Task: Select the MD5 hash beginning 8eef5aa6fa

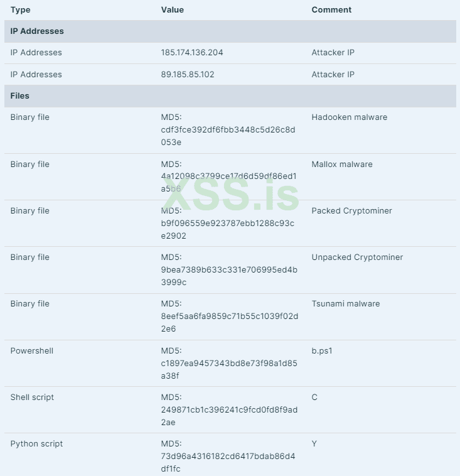Action: point(229,316)
